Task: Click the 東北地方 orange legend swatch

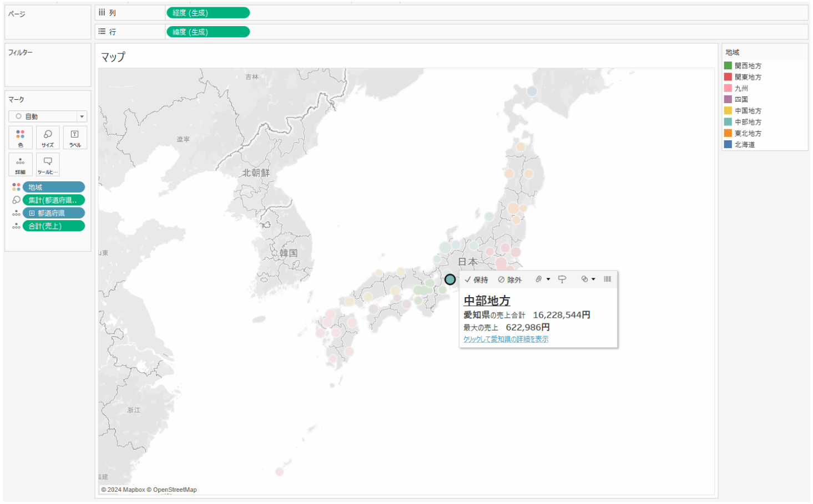Action: coord(728,133)
